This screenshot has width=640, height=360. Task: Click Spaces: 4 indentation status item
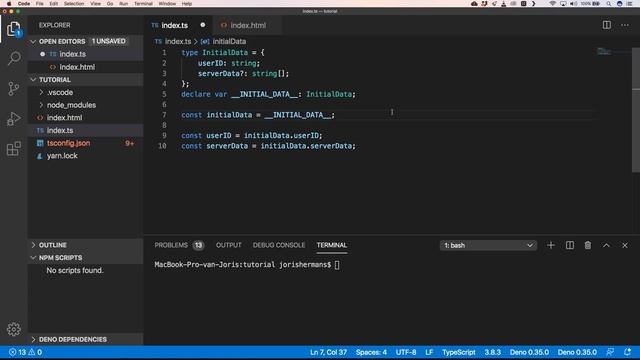pos(371,352)
